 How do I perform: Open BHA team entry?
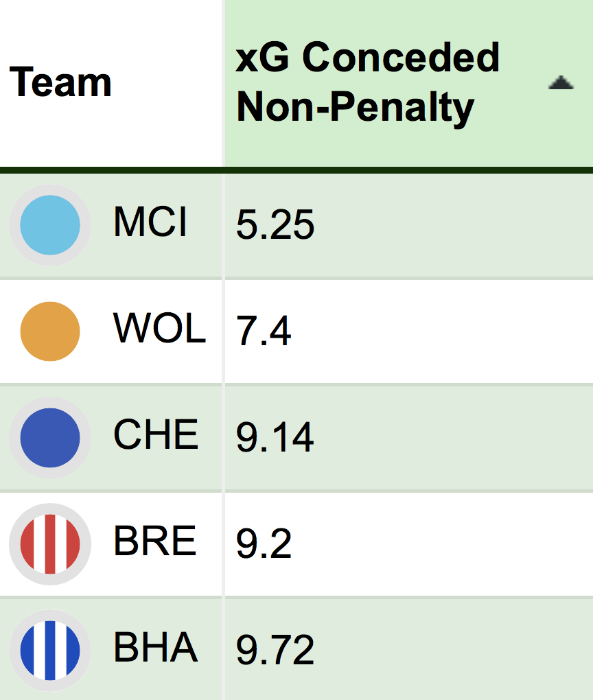pos(155,647)
